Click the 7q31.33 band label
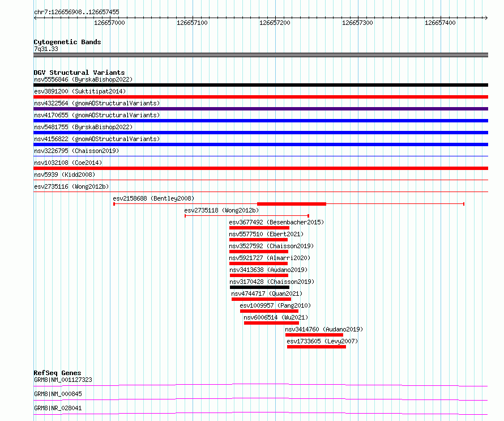Screen dimensions: 504x421 pyautogui.click(x=46, y=49)
